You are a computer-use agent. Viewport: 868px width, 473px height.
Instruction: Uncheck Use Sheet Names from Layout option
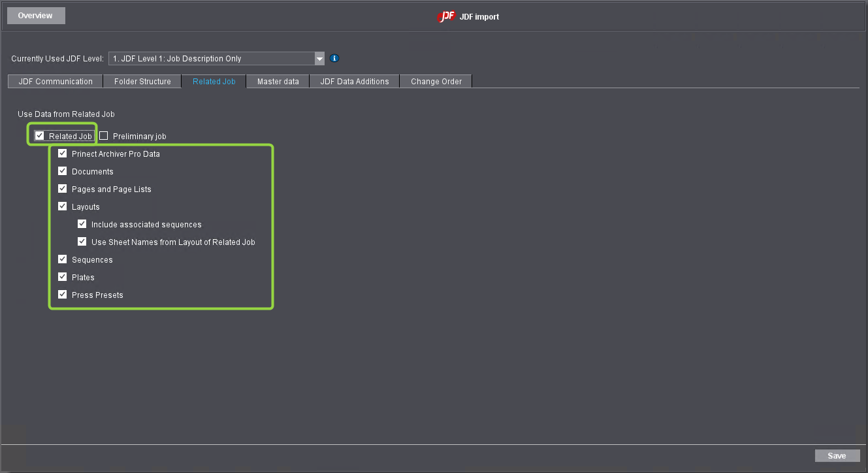pyautogui.click(x=82, y=242)
